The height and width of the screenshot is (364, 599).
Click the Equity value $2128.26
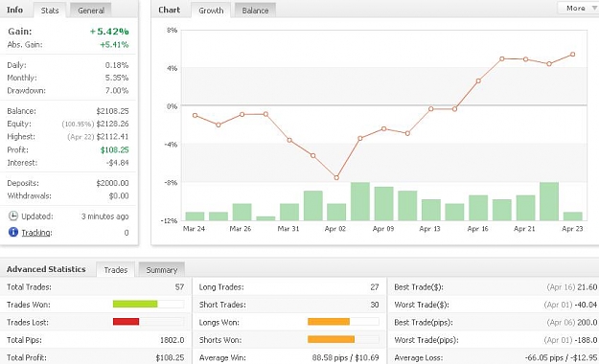coord(112,124)
